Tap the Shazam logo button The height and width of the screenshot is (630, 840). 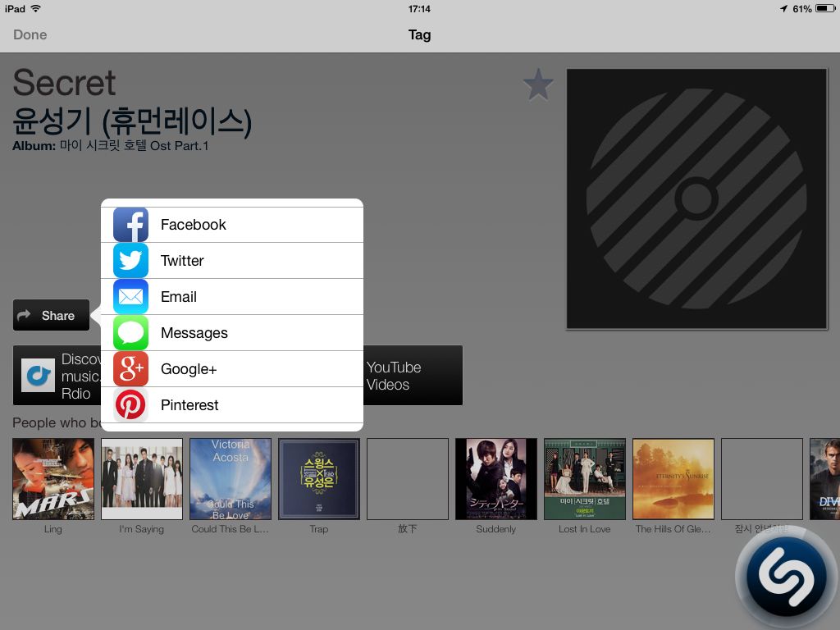(787, 577)
